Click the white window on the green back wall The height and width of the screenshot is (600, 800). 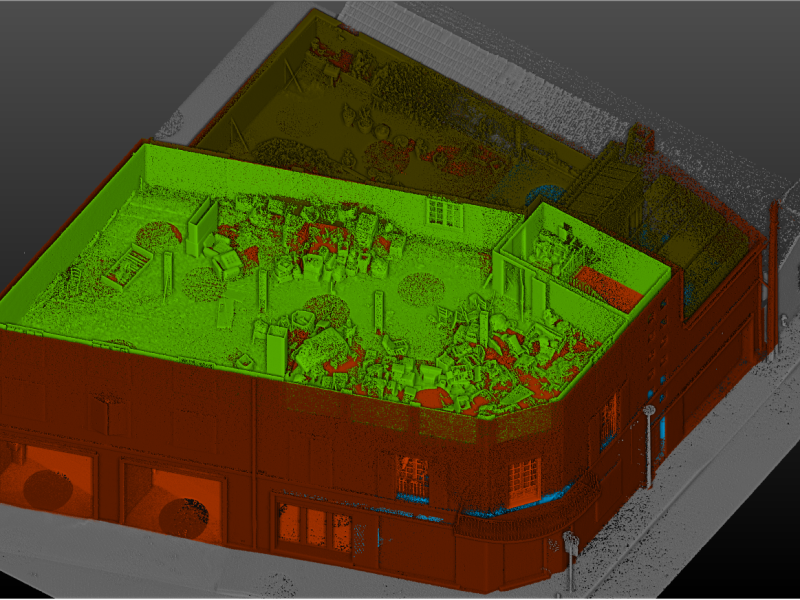445,212
